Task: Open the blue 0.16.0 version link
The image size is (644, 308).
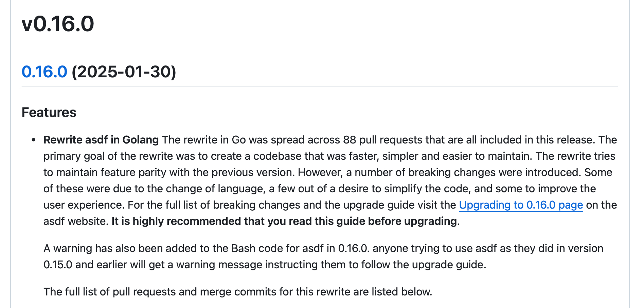Action: coord(44,72)
